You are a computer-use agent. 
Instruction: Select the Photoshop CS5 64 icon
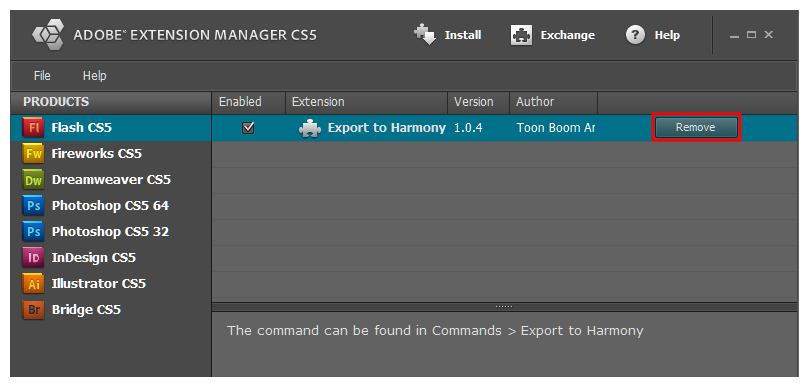click(34, 205)
